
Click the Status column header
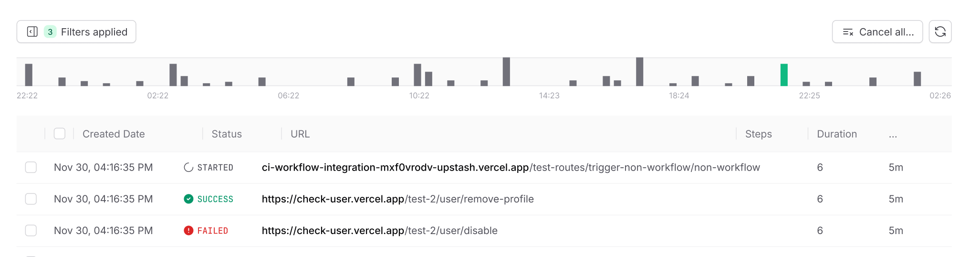click(x=227, y=134)
